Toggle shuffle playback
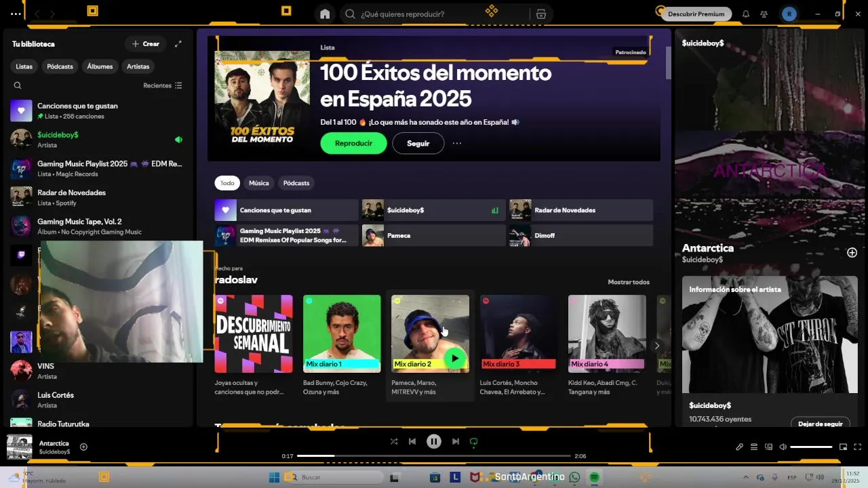The height and width of the screenshot is (488, 868). click(x=394, y=441)
